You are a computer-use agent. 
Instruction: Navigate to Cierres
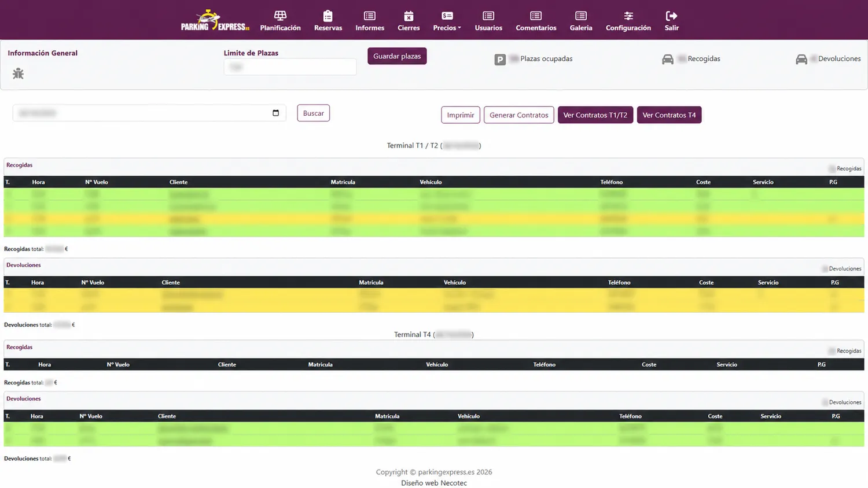click(x=409, y=21)
